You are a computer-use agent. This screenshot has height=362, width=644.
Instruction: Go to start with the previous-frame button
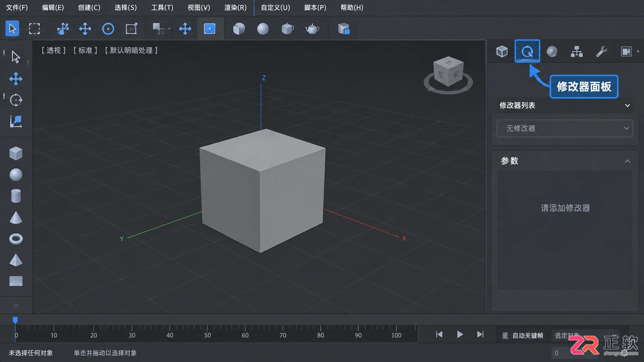click(439, 334)
